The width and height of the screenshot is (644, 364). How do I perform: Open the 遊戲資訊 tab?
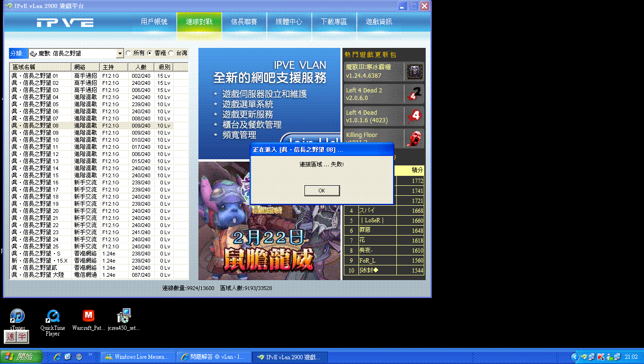point(379,22)
